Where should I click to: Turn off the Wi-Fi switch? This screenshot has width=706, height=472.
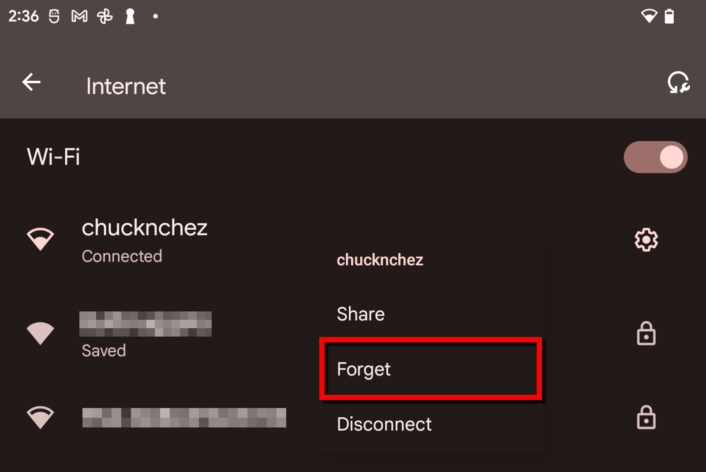point(655,157)
